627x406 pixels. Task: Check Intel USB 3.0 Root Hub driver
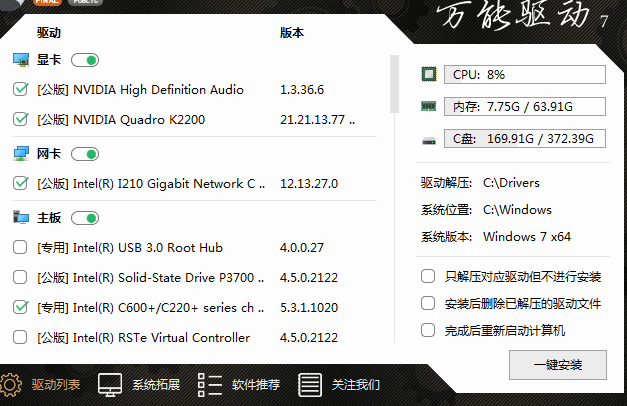21,248
